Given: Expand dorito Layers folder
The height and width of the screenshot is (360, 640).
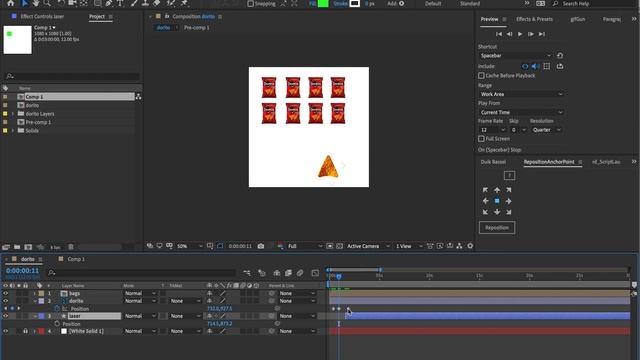Looking at the screenshot, I should click(13, 114).
